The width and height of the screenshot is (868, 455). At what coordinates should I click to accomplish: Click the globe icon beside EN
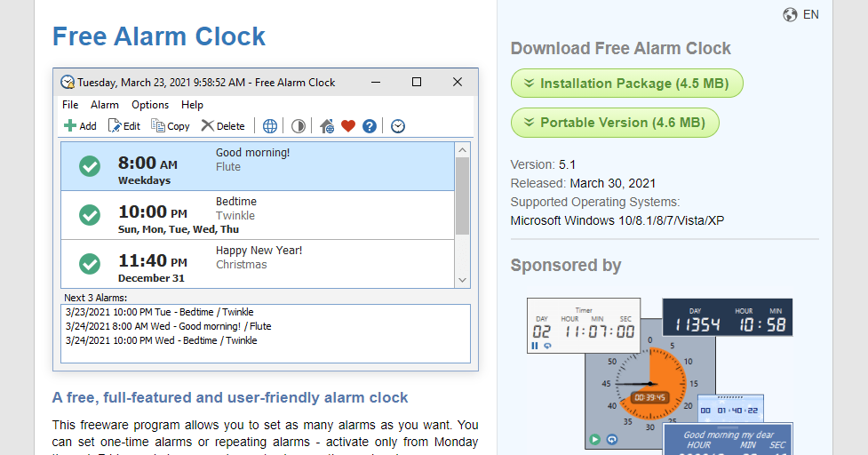tap(790, 15)
